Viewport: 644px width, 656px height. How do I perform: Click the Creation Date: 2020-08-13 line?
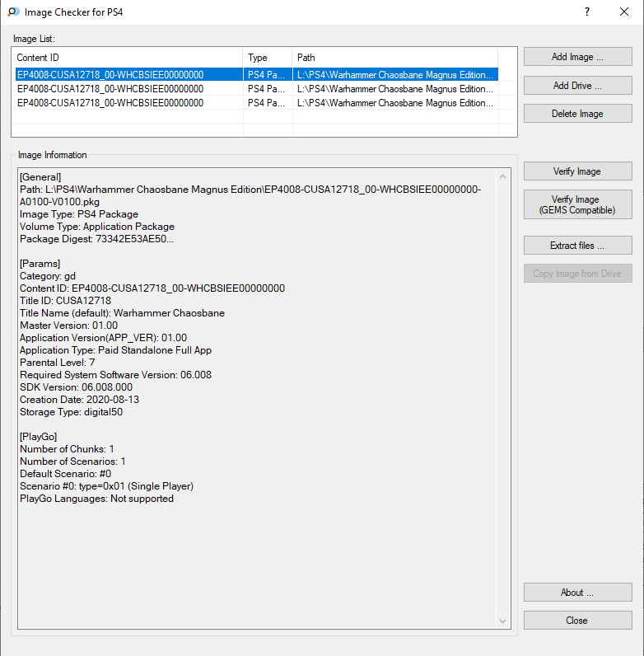pos(79,400)
